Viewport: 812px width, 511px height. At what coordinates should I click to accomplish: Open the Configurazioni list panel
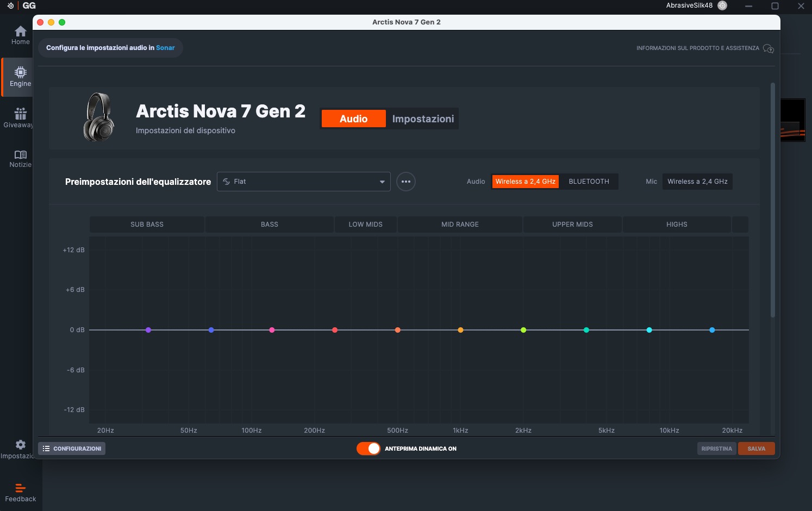tap(72, 448)
